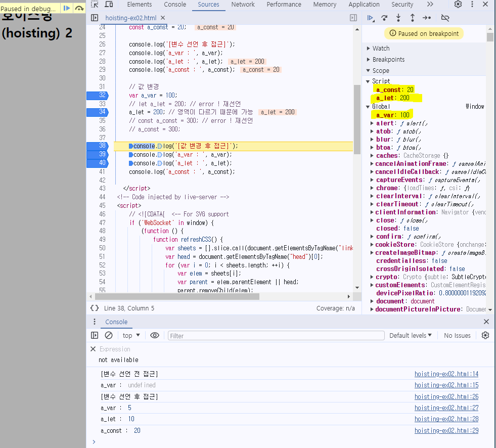Expand the alert function entry
This screenshot has height=448, width=496.
[372, 123]
